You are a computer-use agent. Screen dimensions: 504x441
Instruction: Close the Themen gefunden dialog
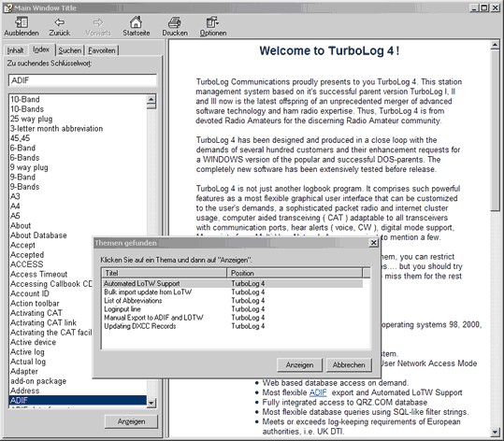tap(373, 243)
